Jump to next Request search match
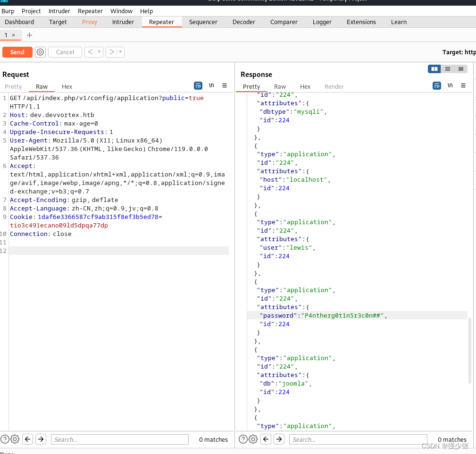This screenshot has width=476, height=454. click(41, 439)
